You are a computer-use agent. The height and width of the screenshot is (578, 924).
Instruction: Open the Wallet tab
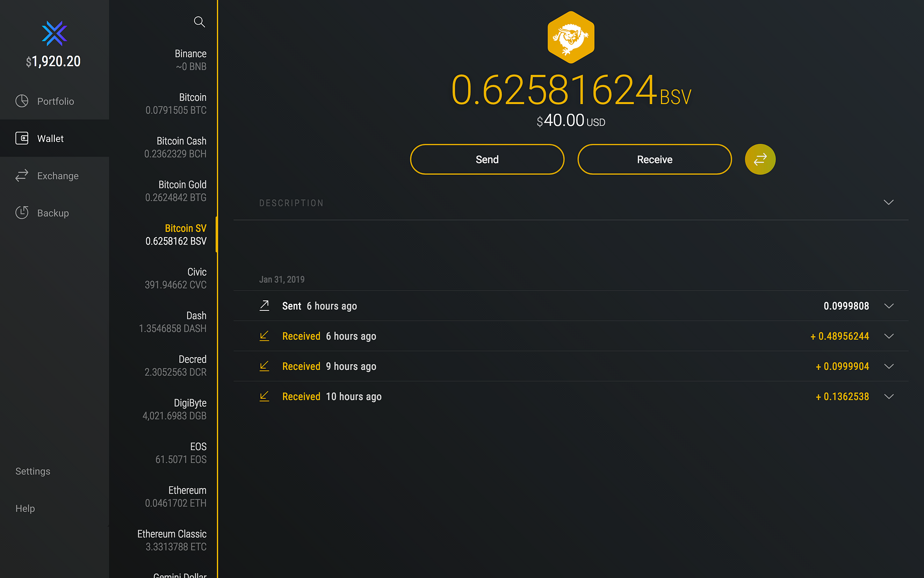pos(54,138)
